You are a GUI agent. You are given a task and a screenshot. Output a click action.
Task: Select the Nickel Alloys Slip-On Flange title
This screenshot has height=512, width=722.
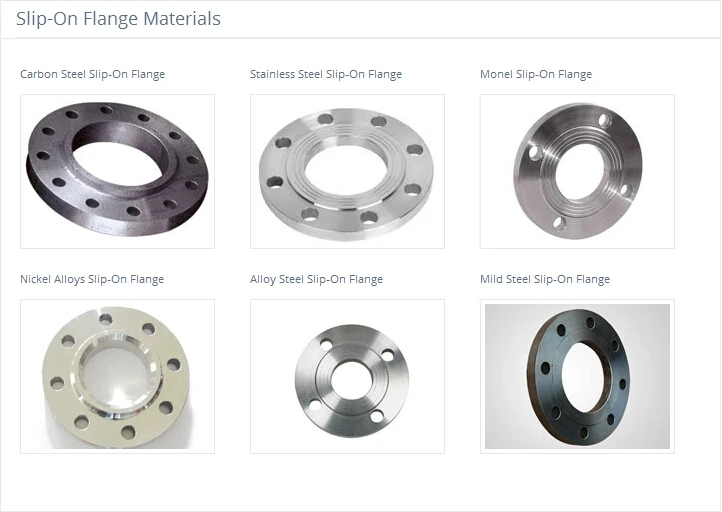pos(92,279)
